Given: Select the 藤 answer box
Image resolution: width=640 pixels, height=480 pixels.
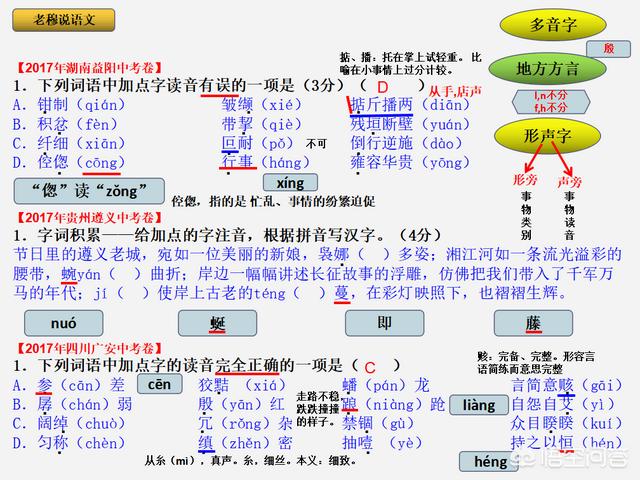Looking at the screenshot, I should (533, 322).
